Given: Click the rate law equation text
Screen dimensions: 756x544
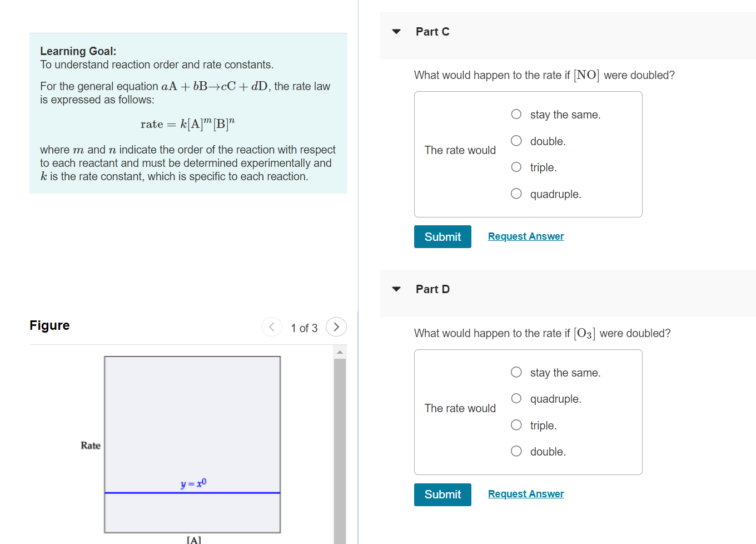Looking at the screenshot, I should click(x=188, y=123).
